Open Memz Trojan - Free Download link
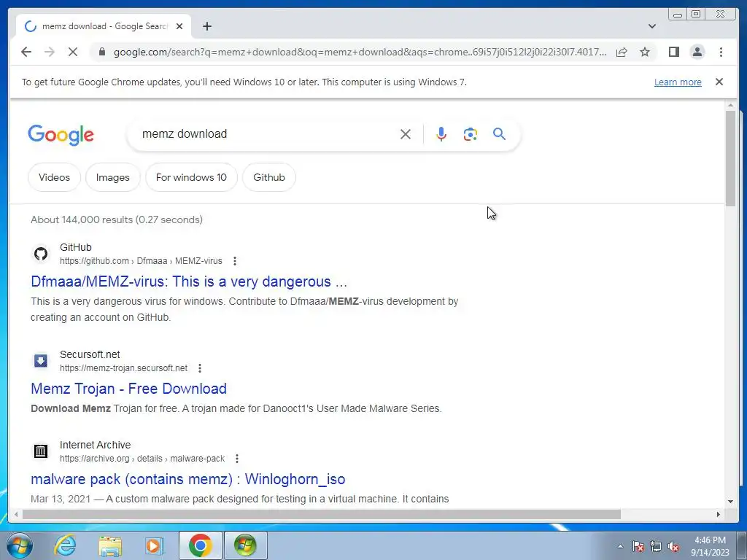This screenshot has height=560, width=747. [128, 389]
